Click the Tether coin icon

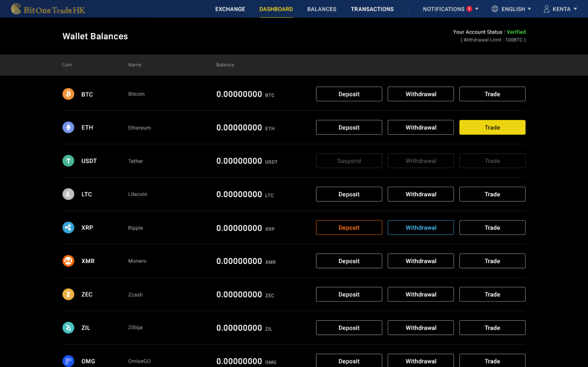tap(68, 161)
